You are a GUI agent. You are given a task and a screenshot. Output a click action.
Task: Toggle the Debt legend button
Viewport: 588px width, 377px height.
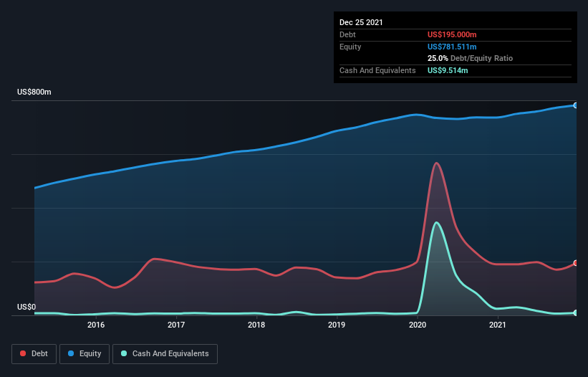34,354
